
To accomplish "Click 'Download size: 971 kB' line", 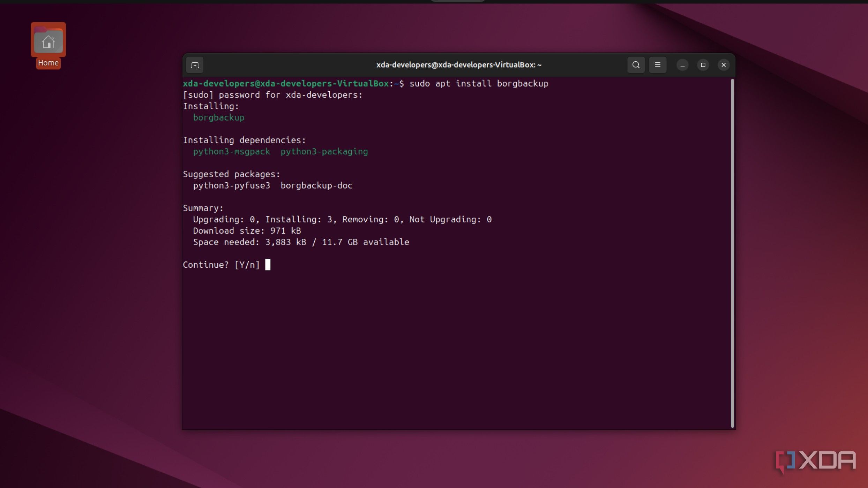I will 247,231.
